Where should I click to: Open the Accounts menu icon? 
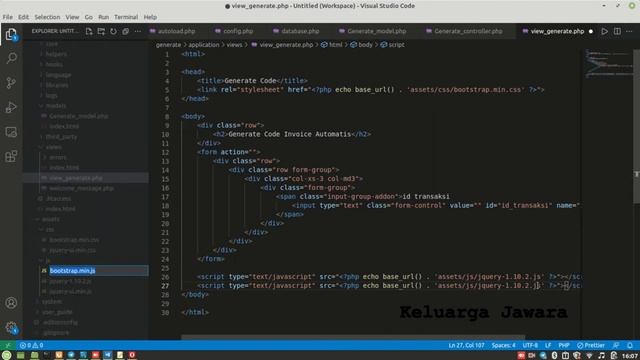pyautogui.click(x=11, y=303)
